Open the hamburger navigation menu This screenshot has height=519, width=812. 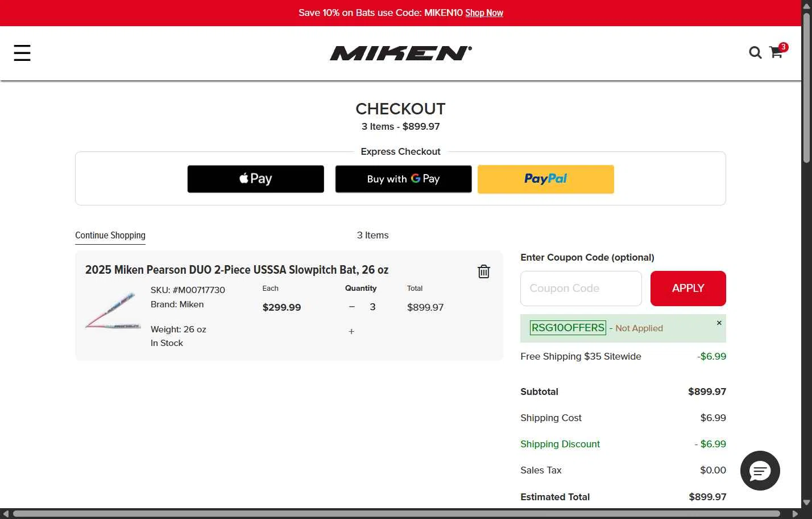[22, 53]
